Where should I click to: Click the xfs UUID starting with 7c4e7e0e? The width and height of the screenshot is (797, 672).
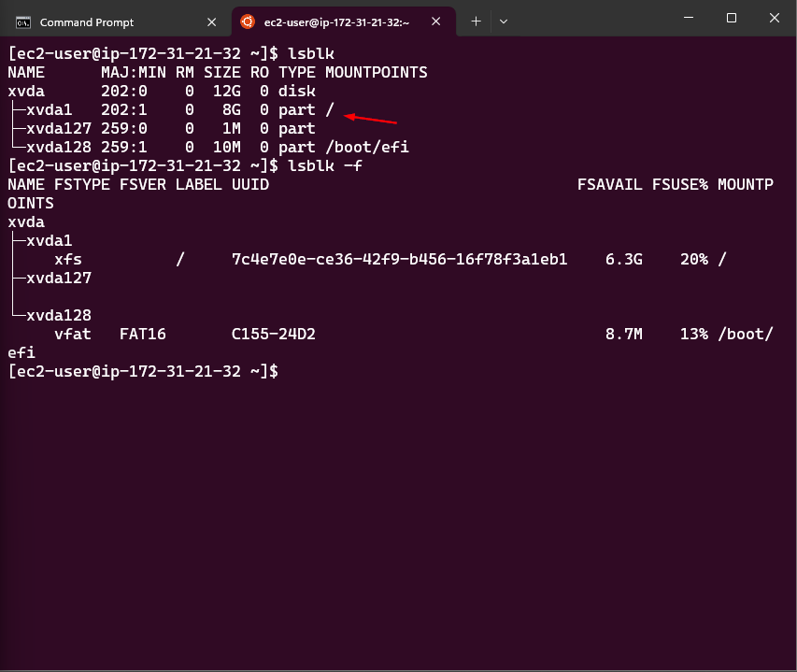pos(399,259)
